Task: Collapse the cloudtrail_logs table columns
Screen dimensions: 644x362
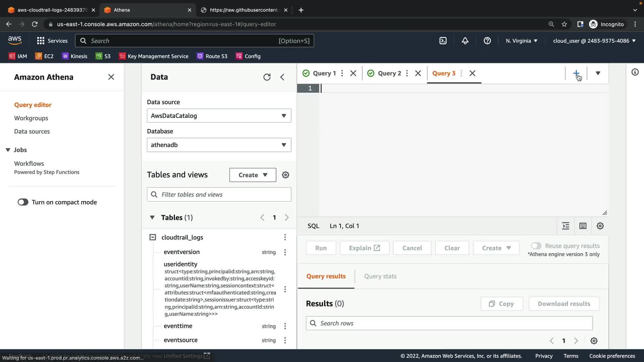Action: point(153,237)
